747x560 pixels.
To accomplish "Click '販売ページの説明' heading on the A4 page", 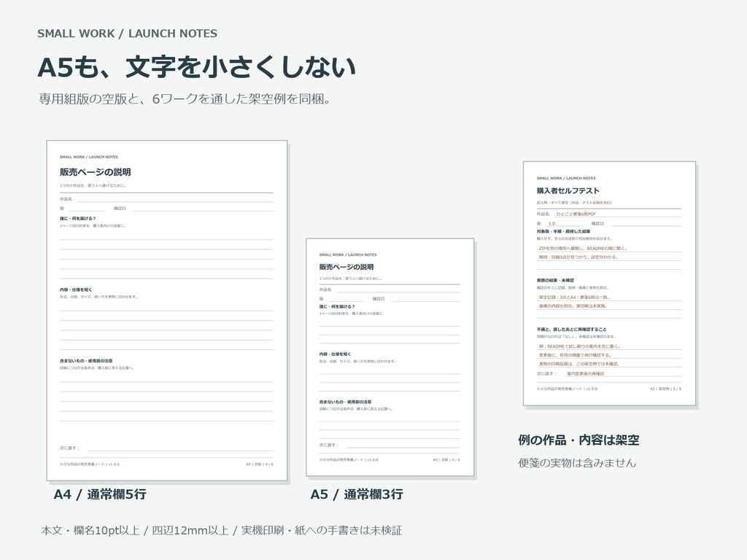I will [x=96, y=172].
